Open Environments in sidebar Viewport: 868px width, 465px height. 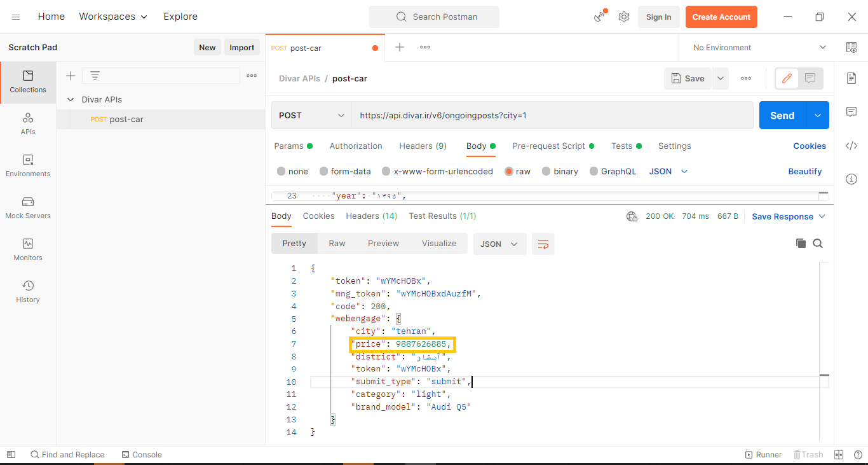coord(28,166)
